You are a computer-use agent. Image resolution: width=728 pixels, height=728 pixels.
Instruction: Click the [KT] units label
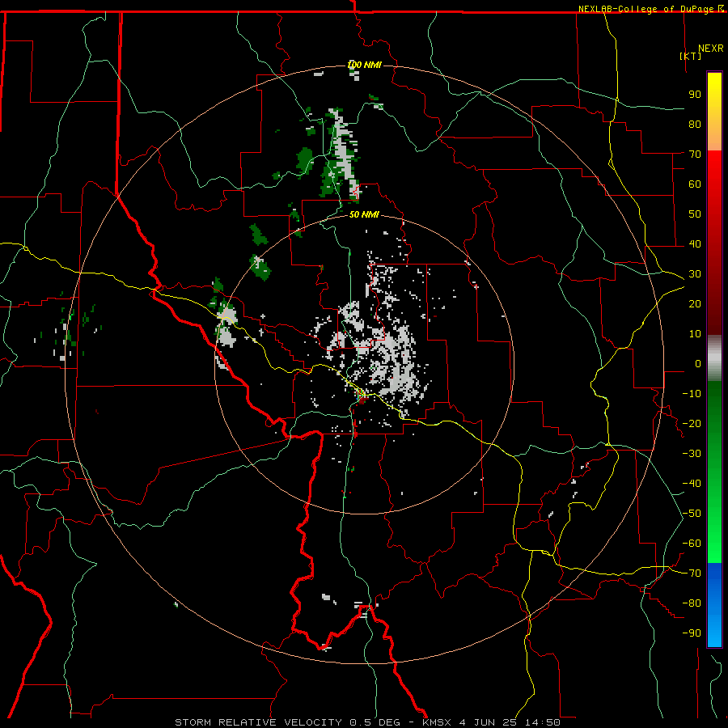point(691,56)
